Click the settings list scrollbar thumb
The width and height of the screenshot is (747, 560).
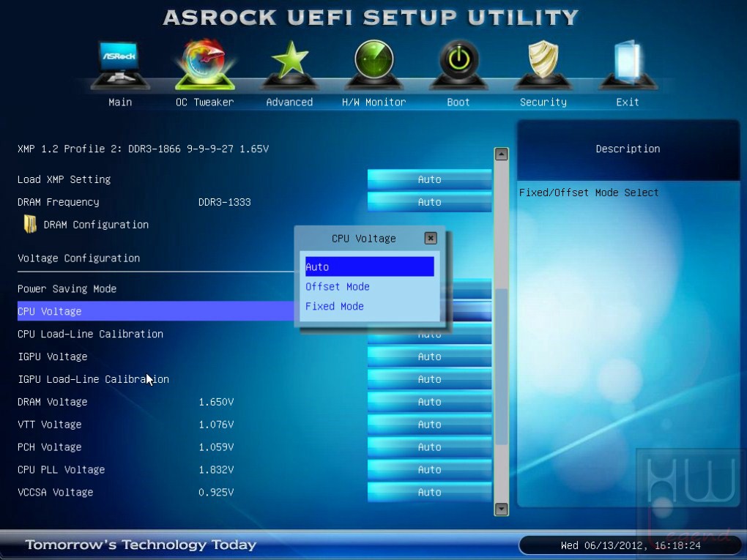501,367
